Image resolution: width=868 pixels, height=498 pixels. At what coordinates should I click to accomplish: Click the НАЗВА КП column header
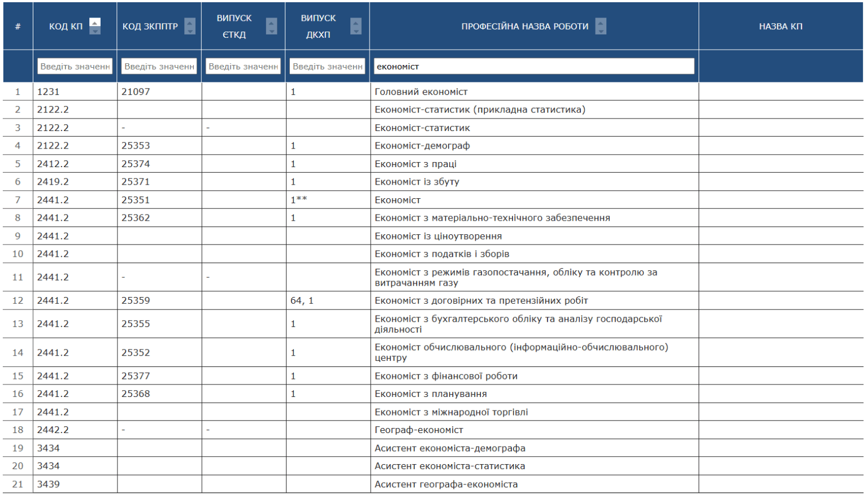tap(780, 27)
